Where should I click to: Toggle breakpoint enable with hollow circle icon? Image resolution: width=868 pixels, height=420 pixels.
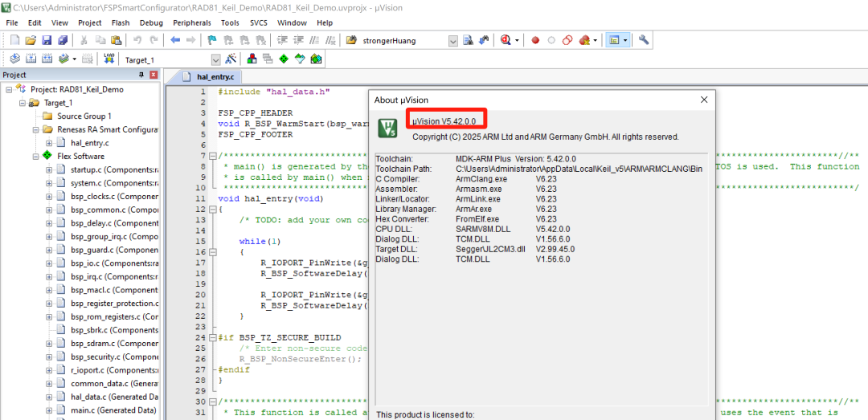click(x=551, y=40)
